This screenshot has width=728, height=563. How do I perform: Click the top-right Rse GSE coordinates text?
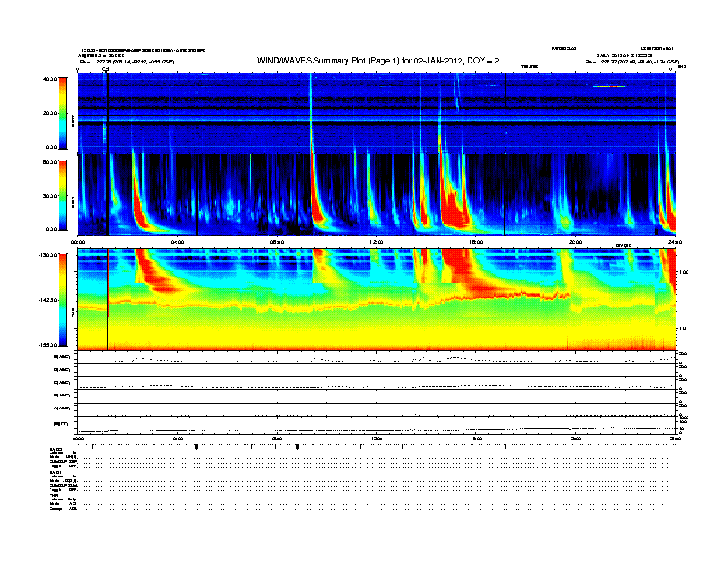632,62
